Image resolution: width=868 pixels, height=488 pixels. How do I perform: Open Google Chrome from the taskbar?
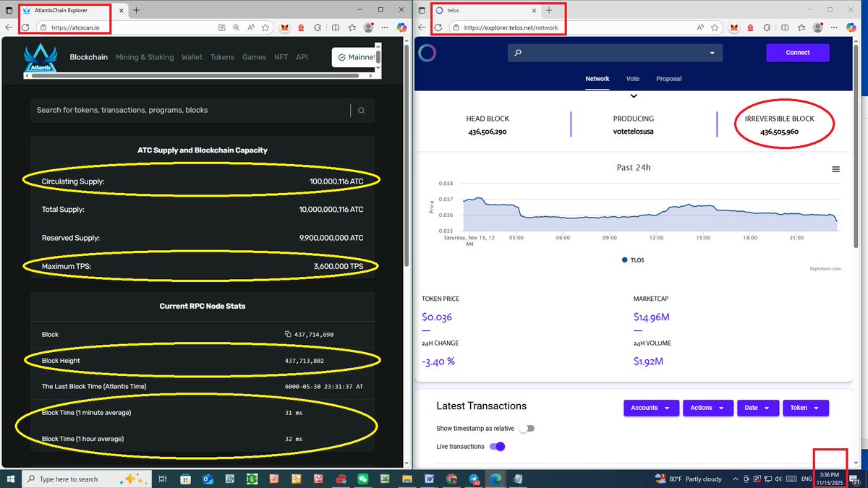pos(451,479)
